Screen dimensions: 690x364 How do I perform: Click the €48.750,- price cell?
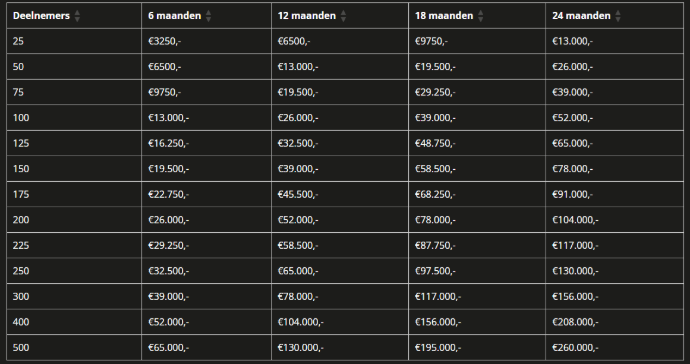pos(477,143)
